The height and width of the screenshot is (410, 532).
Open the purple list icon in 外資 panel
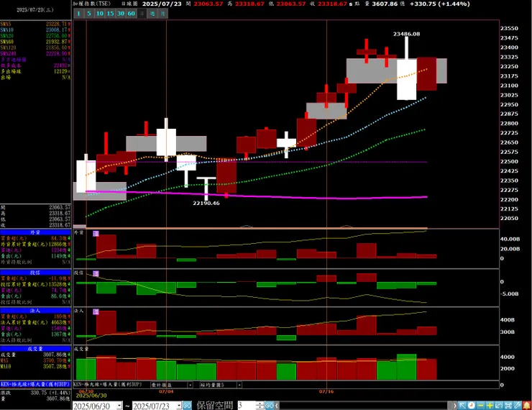tap(96, 234)
